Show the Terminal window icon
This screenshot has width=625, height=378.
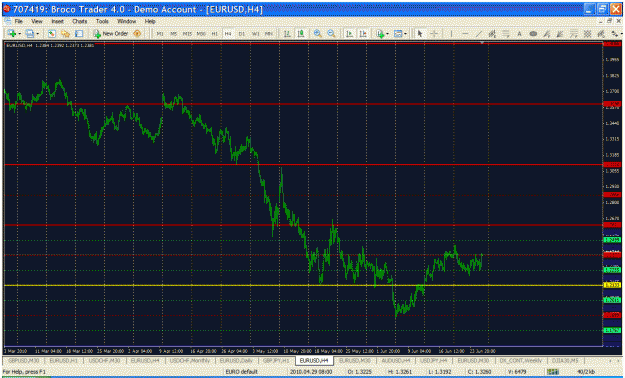[79, 34]
